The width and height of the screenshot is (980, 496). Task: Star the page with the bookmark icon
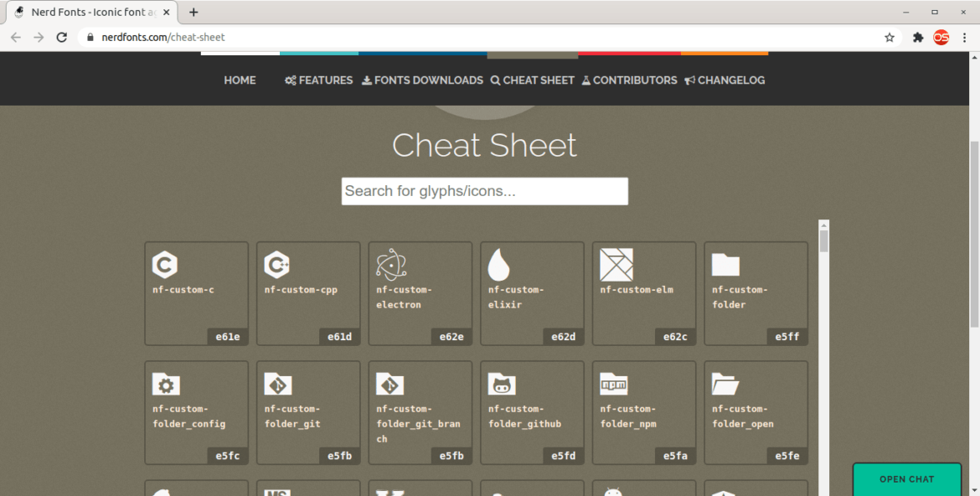[889, 37]
